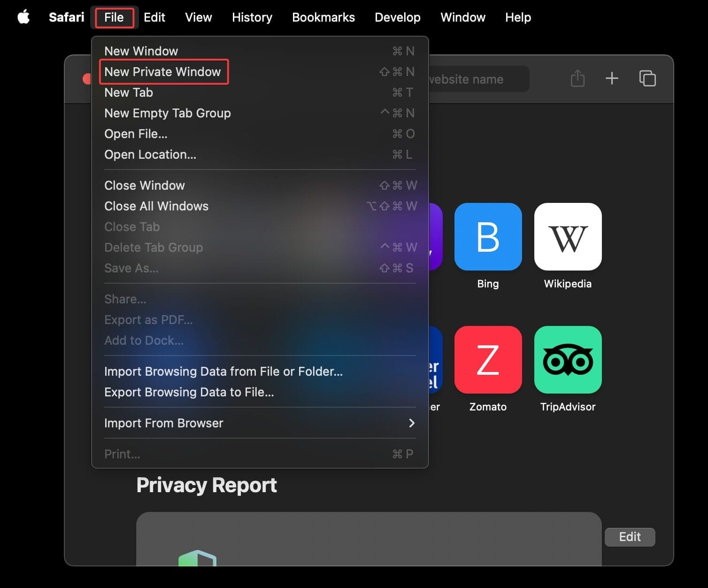
Task: Click the Share toolbar icon
Action: (577, 78)
